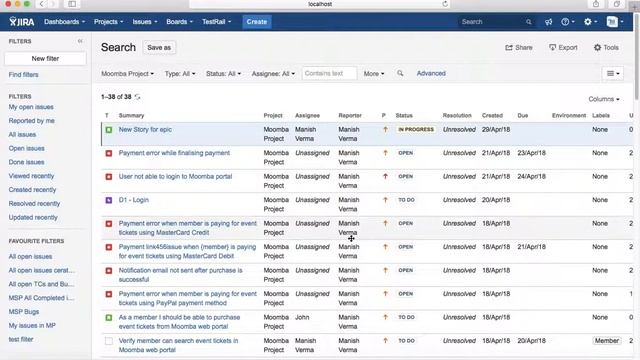Open test filter favourite

click(x=21, y=339)
